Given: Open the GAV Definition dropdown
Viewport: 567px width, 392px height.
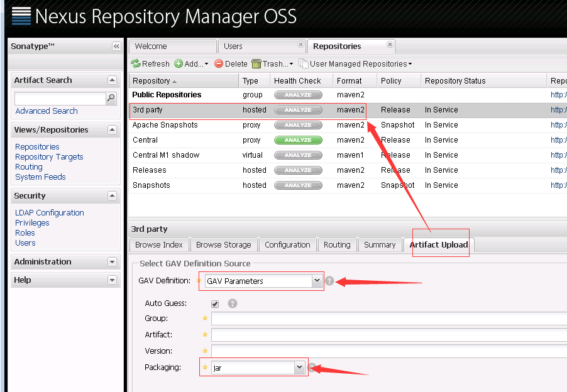Looking at the screenshot, I should [317, 281].
